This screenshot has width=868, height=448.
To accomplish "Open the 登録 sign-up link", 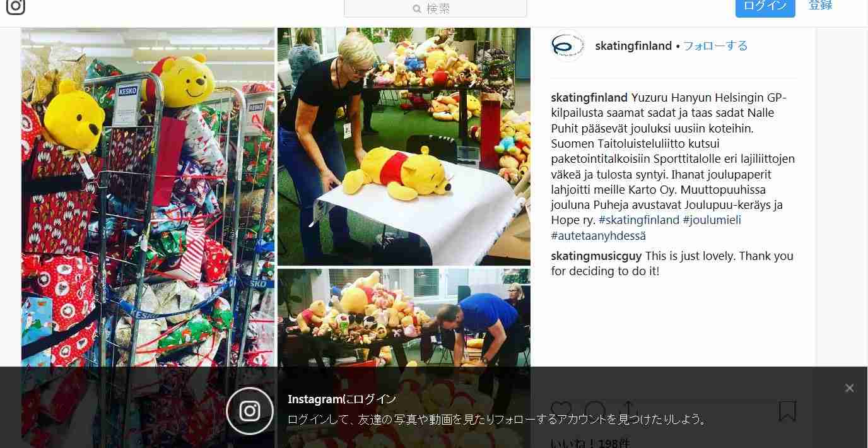I will click(821, 5).
